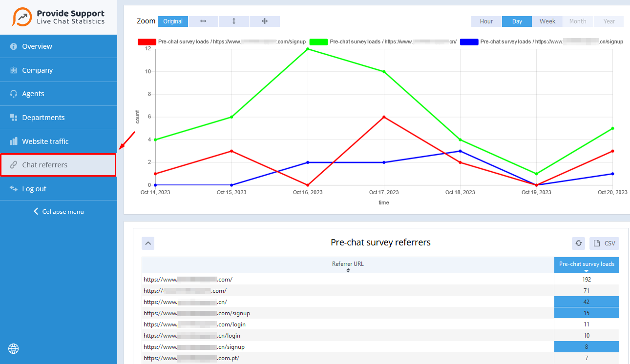This screenshot has height=364, width=630.
Task: Open the Departments section
Action: (43, 117)
